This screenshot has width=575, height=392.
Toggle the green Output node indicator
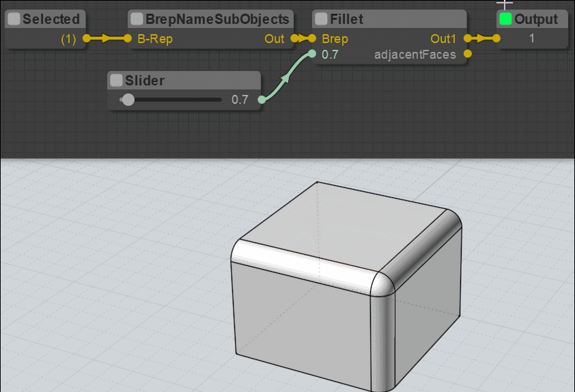click(505, 19)
